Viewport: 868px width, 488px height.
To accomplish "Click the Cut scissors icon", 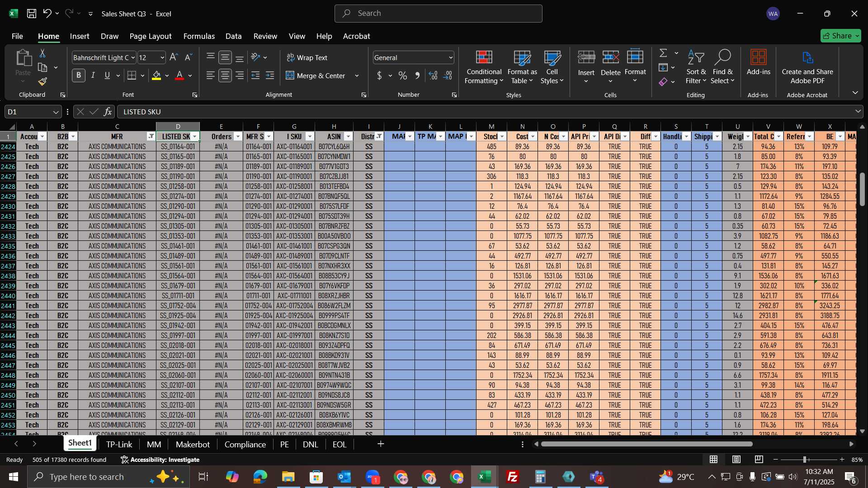I will 42,53.
